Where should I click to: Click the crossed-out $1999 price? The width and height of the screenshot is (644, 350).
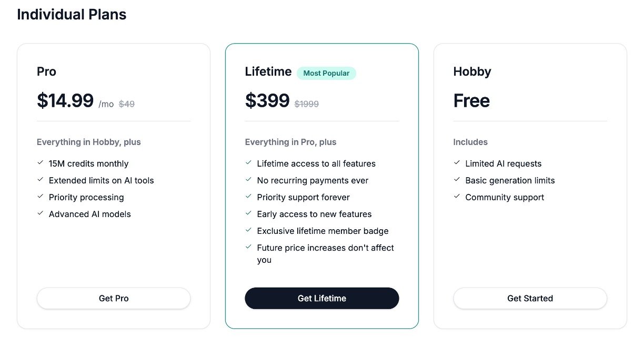pyautogui.click(x=307, y=104)
